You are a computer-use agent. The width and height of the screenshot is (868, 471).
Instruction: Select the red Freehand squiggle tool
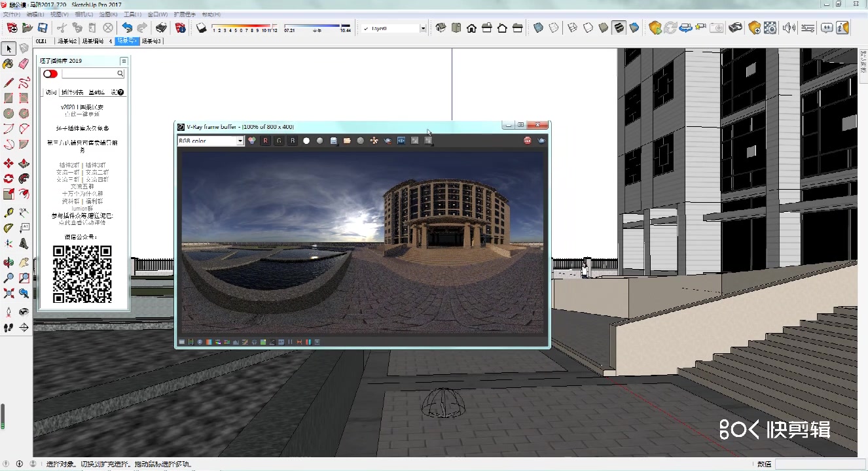tap(24, 82)
